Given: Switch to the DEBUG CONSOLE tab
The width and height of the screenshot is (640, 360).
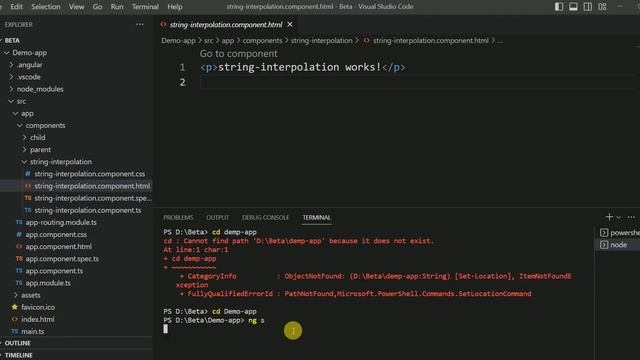Looking at the screenshot, I should click(x=265, y=218).
